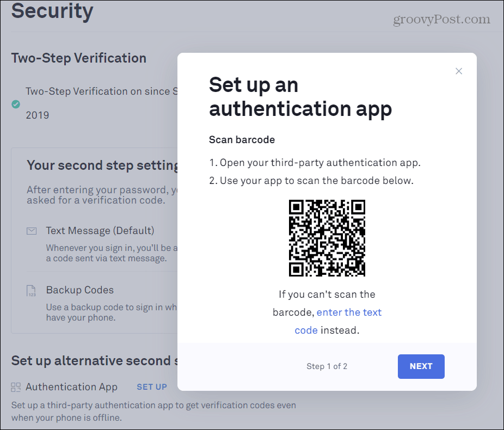Click the Scan barcode subheading
Screen dimensions: 504x430
[242, 140]
